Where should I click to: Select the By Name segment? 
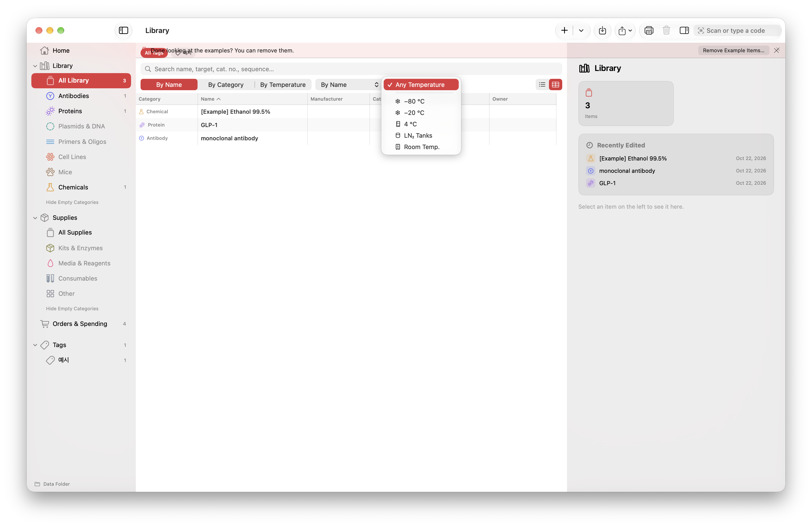click(x=169, y=85)
